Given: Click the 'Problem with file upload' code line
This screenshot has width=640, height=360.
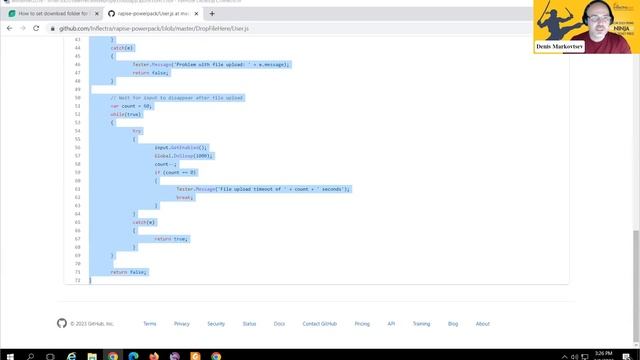Looking at the screenshot, I should tap(211, 64).
